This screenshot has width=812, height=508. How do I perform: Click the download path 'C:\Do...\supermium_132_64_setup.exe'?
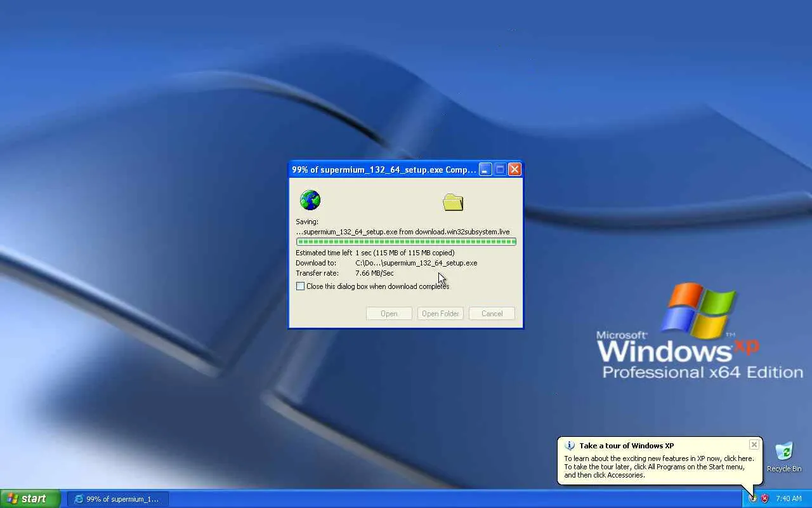(x=416, y=263)
